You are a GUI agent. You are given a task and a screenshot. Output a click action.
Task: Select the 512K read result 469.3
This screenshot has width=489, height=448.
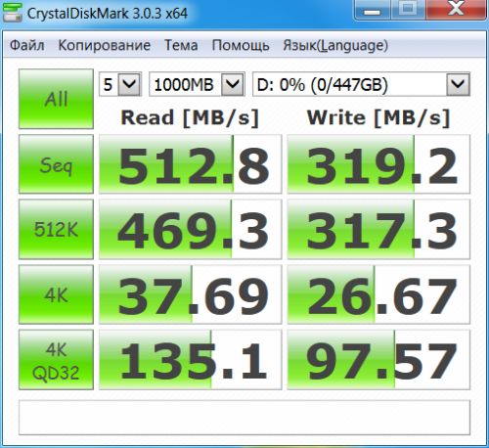tap(191, 229)
